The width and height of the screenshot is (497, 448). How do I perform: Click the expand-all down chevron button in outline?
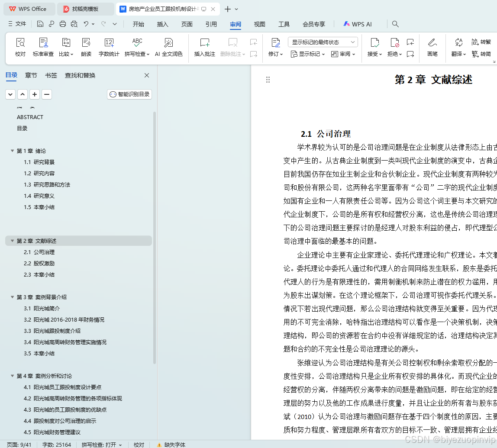coord(10,94)
